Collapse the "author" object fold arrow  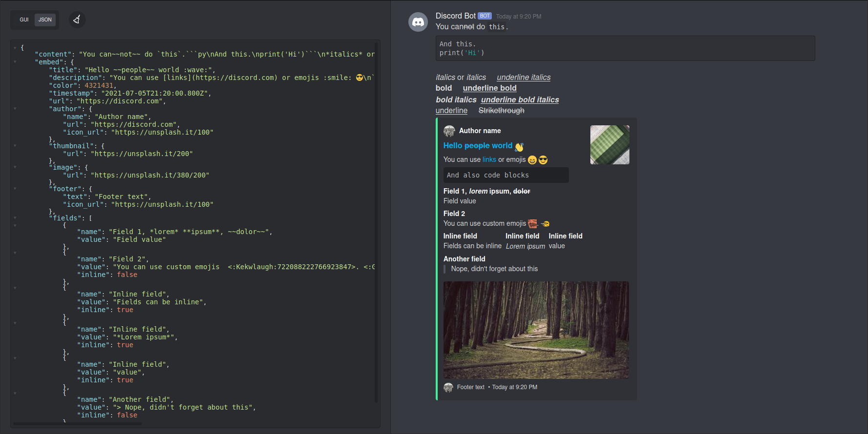pos(15,109)
